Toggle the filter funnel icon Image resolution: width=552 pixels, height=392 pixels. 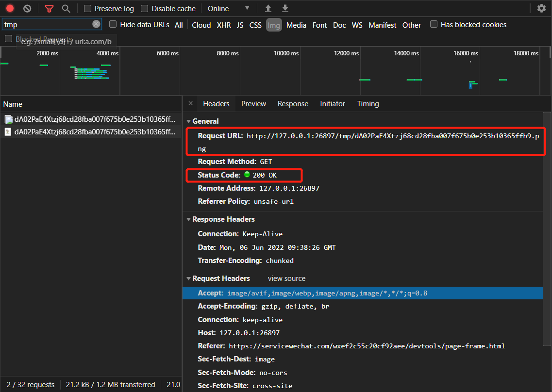point(50,9)
